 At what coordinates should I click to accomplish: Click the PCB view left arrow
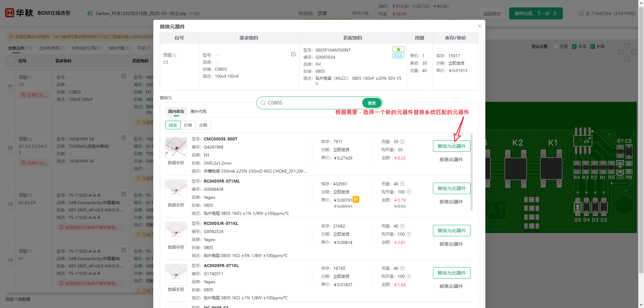(x=621, y=52)
